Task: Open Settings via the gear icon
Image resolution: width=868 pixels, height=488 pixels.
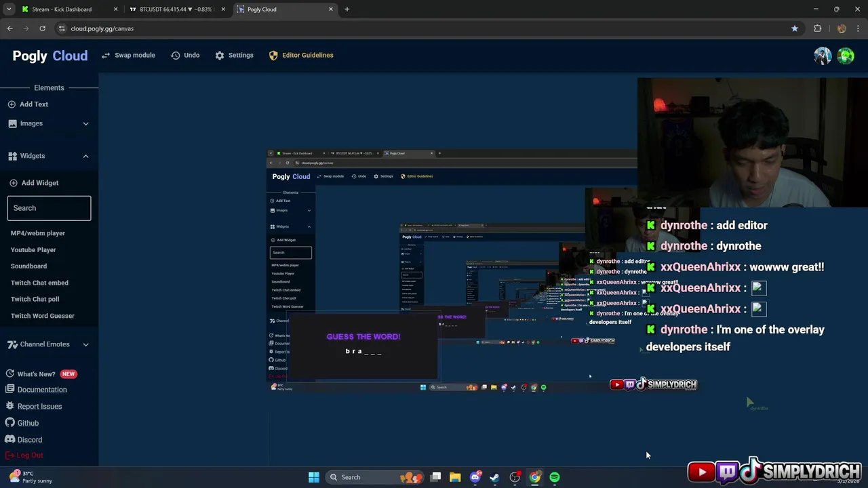Action: [220, 55]
